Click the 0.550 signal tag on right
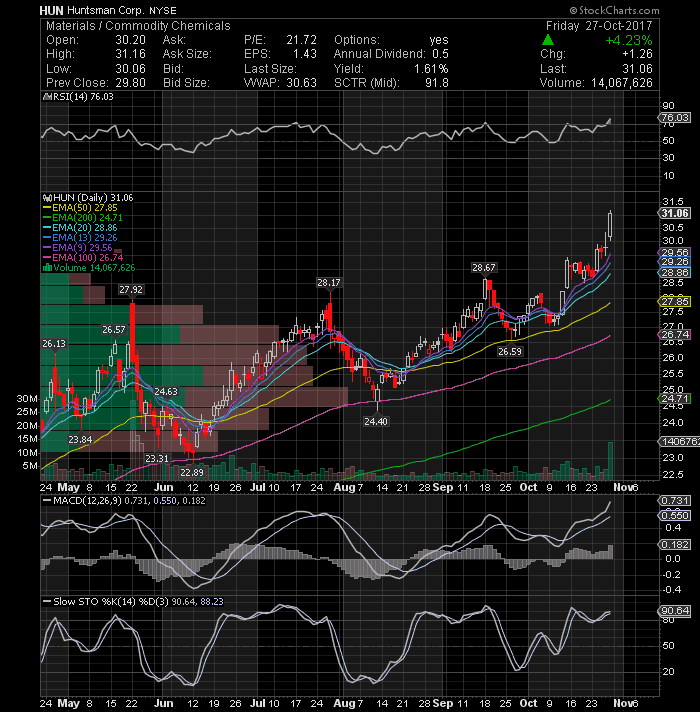This screenshot has height=712, width=700. tap(675, 515)
